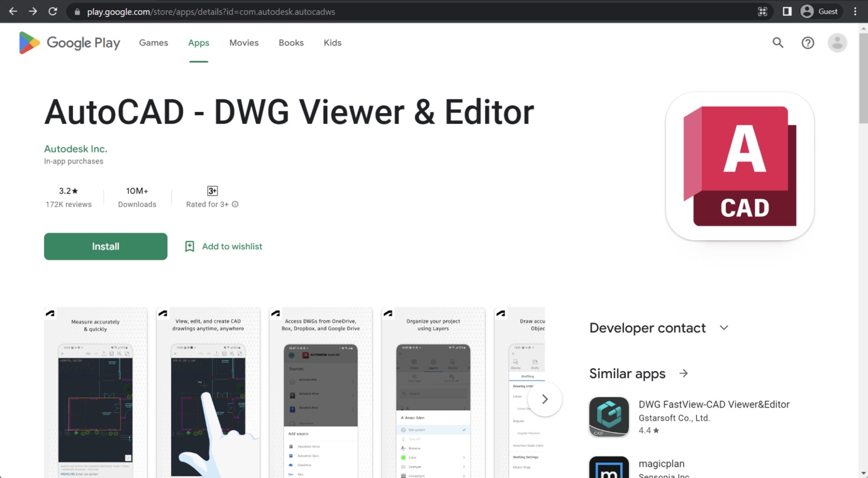
Task: Click the help icon
Action: tap(808, 42)
